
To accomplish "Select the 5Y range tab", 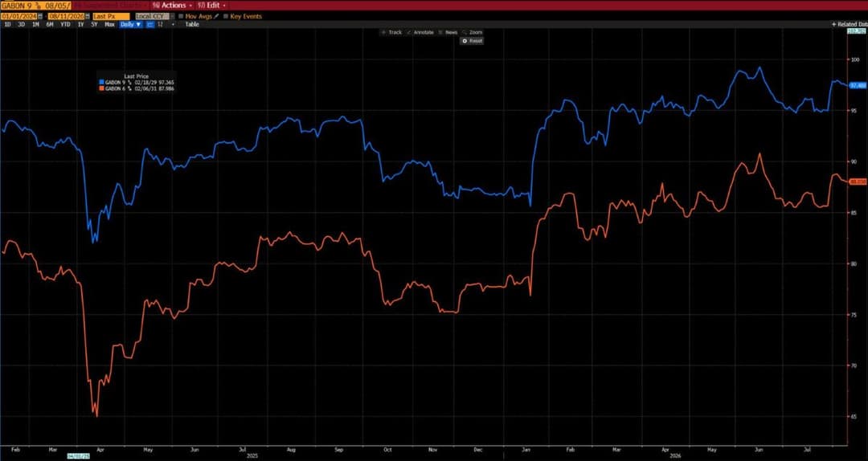I will [x=94, y=24].
